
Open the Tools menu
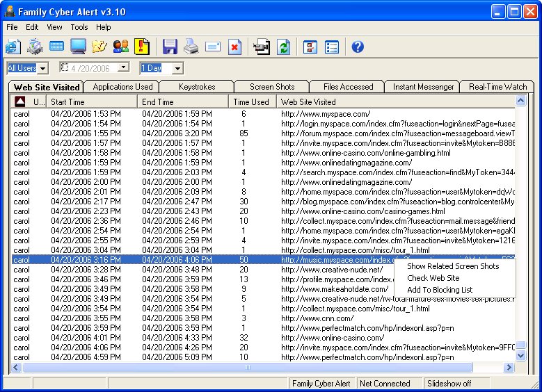tap(79, 27)
